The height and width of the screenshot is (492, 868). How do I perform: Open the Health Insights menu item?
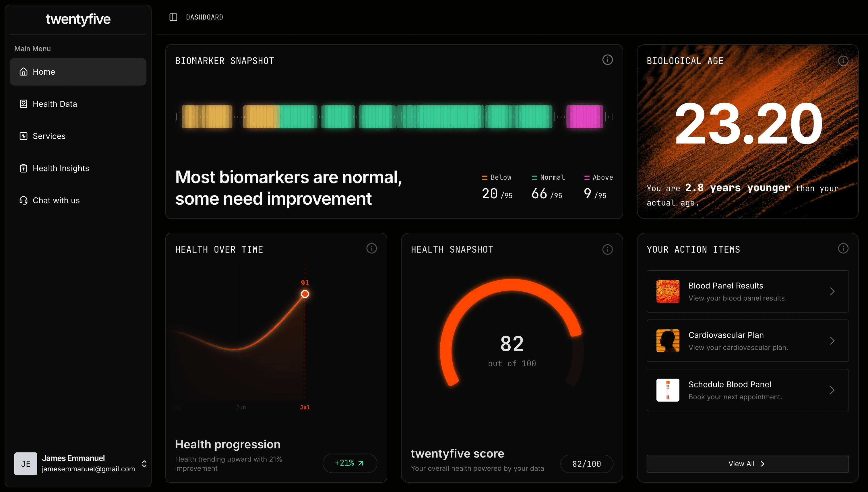click(x=61, y=168)
